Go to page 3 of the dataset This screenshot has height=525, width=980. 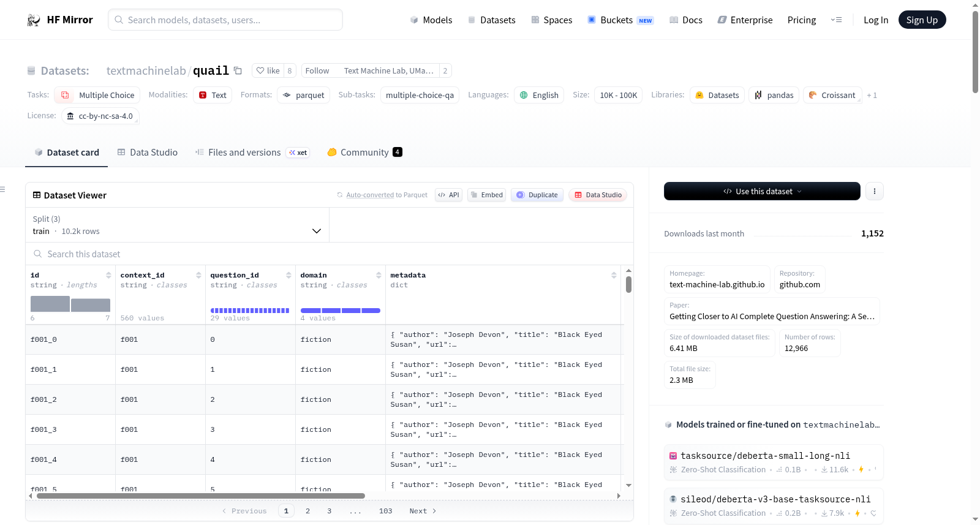coord(329,511)
